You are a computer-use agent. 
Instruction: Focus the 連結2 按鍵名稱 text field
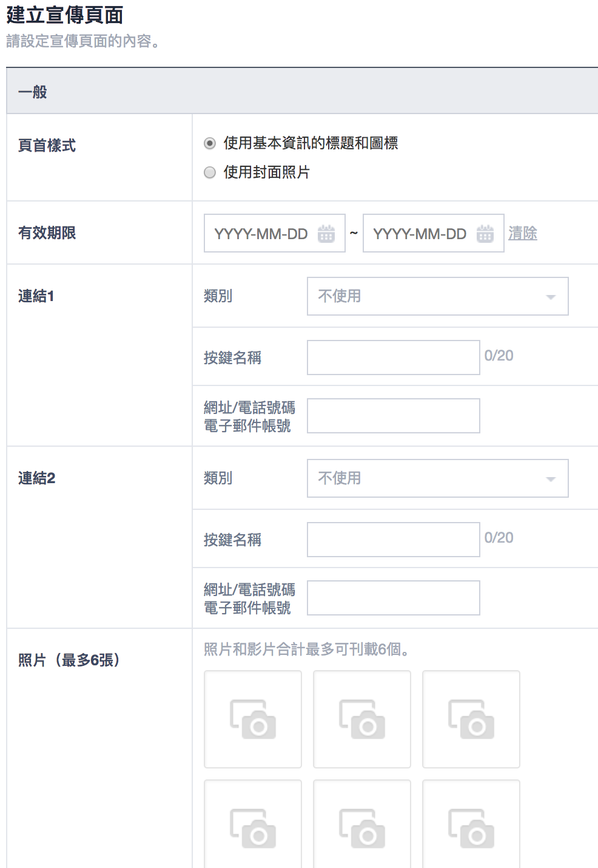pos(394,540)
